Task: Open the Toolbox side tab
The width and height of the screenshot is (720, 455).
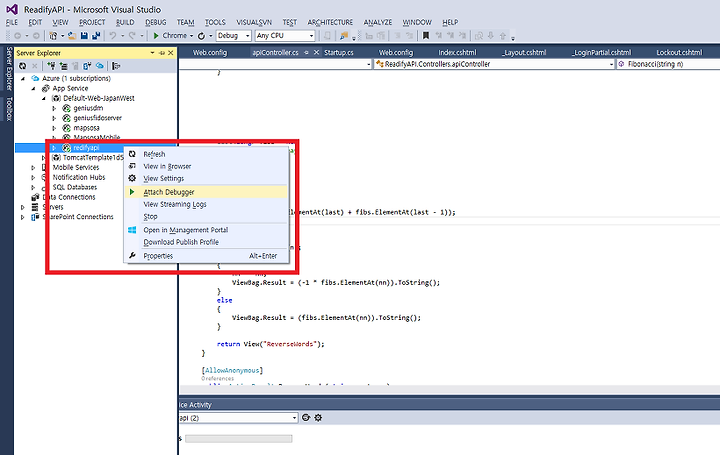Action: (x=9, y=109)
